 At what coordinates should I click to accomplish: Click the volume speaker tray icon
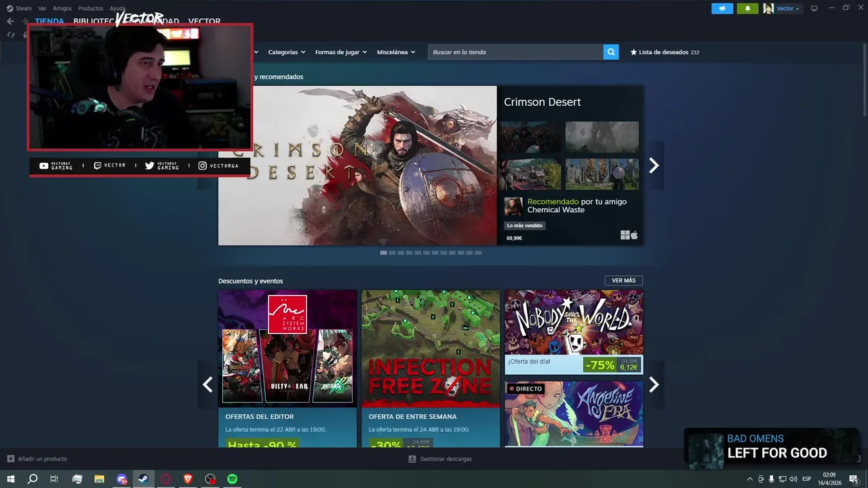pos(793,479)
